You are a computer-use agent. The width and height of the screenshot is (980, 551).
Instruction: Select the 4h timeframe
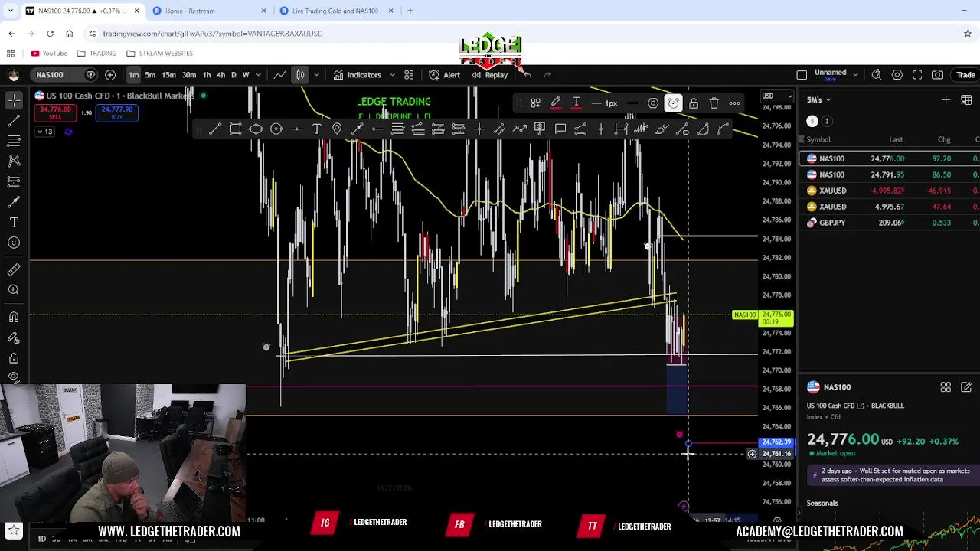coord(221,75)
